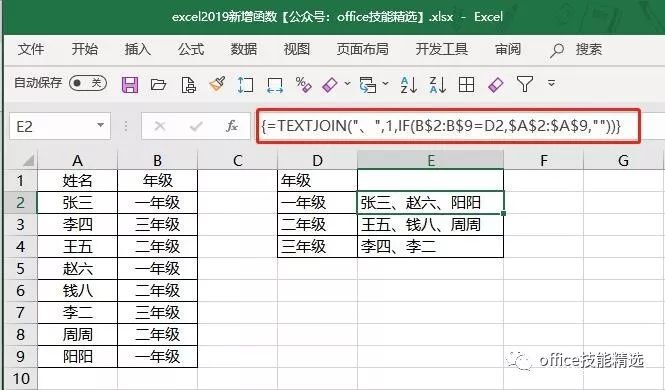This screenshot has width=665, height=390.
Task: Select row 1 header
Action: [20, 181]
